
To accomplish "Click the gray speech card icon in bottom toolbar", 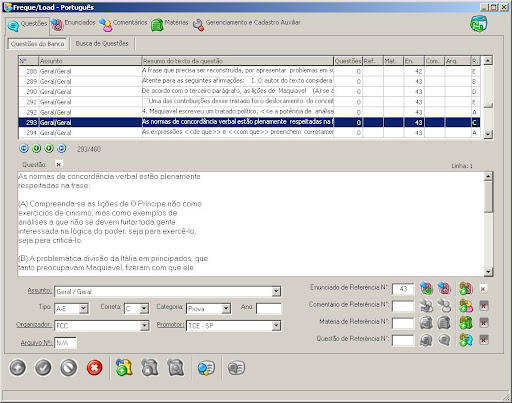I will [x=236, y=368].
